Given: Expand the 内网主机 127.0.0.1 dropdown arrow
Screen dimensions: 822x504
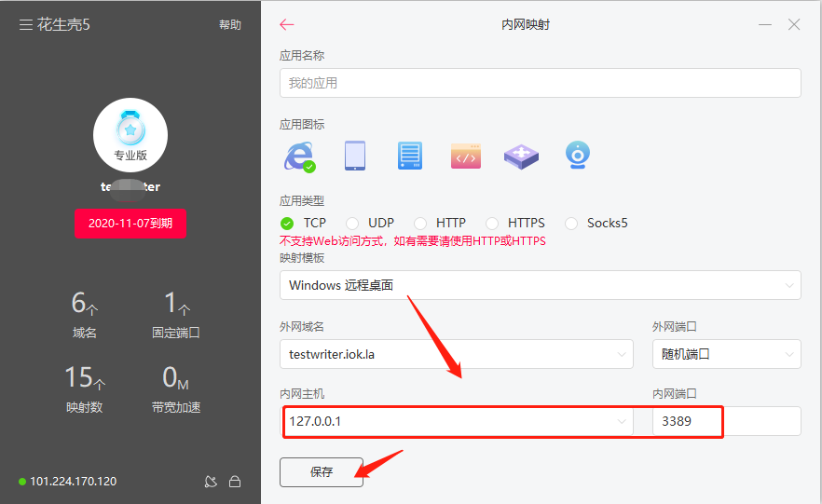Looking at the screenshot, I should pyautogui.click(x=622, y=421).
